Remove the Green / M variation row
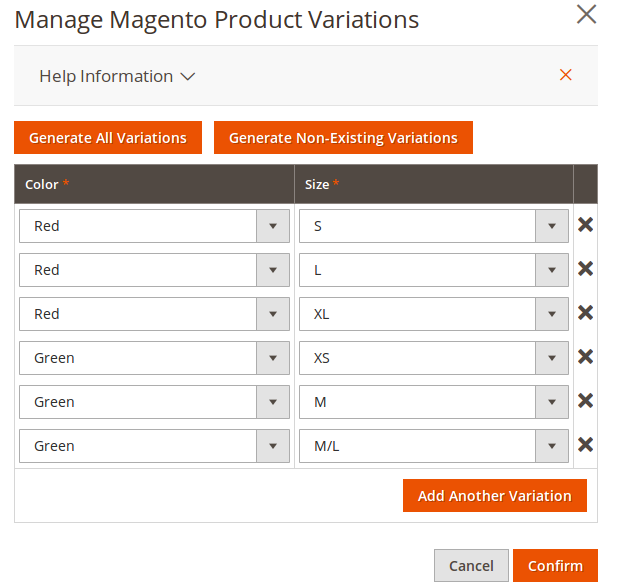 coord(585,401)
